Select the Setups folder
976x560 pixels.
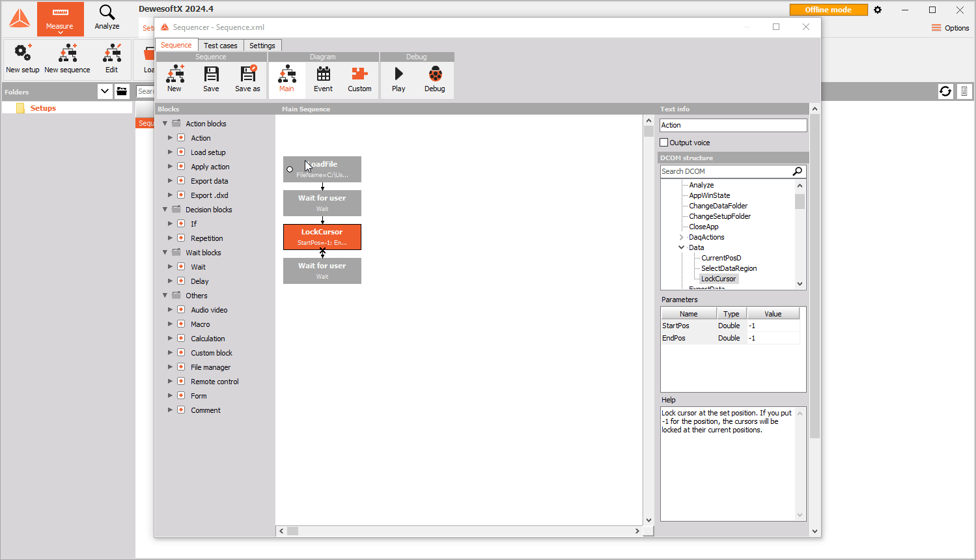tap(43, 108)
